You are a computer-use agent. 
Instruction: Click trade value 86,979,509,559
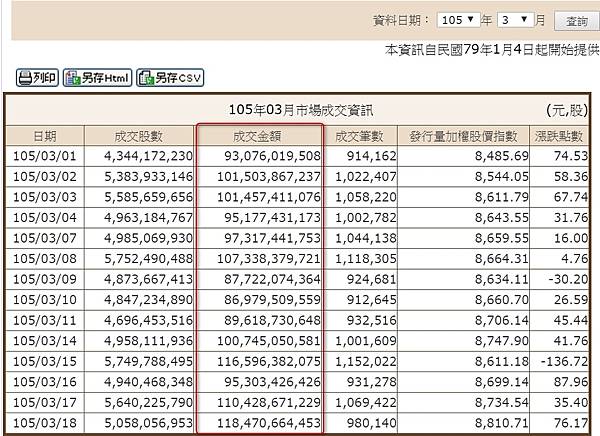click(272, 300)
